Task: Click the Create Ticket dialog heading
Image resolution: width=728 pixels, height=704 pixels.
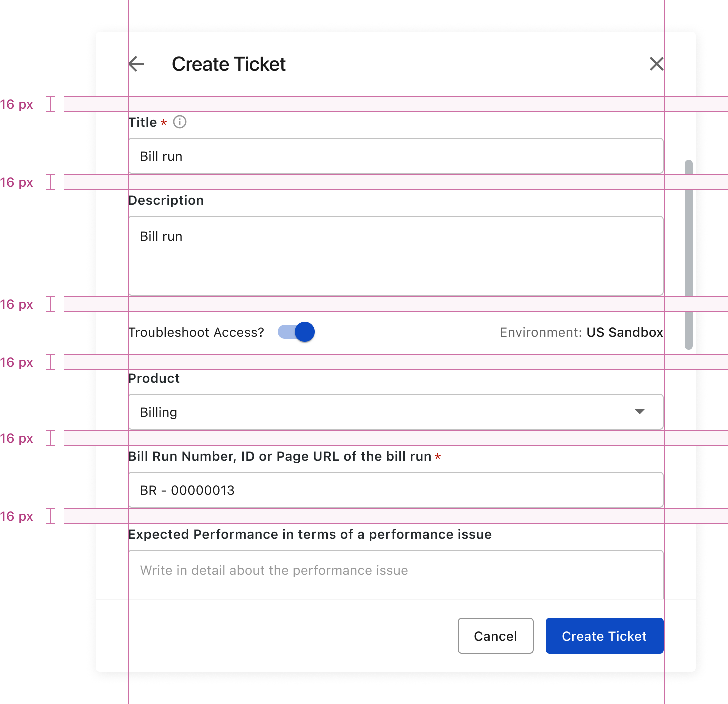Action: point(229,64)
